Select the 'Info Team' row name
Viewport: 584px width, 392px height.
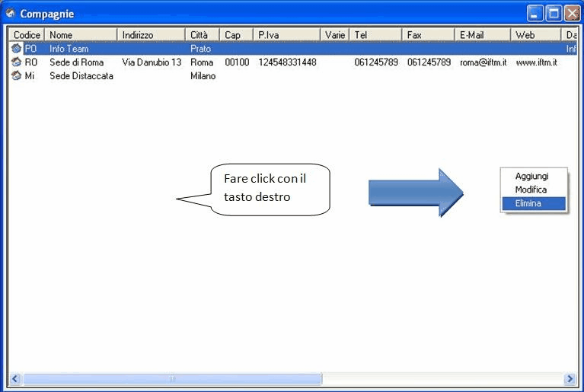tap(69, 49)
